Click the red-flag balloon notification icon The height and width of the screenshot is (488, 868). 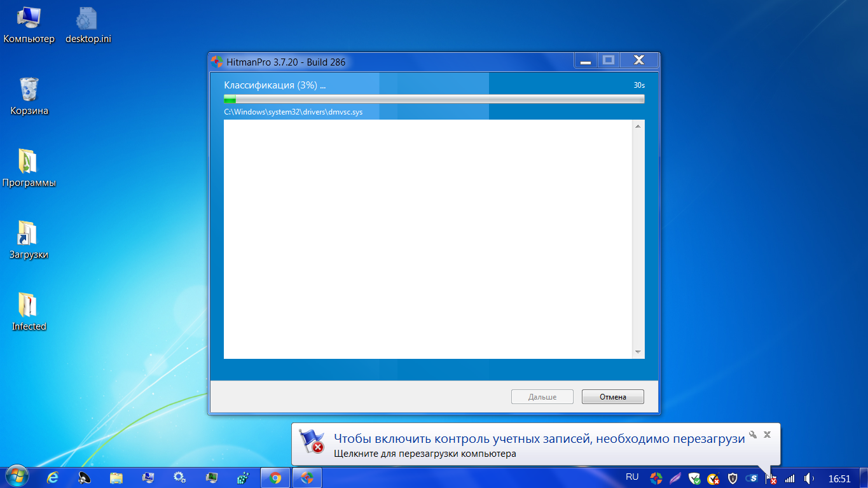[x=311, y=440]
